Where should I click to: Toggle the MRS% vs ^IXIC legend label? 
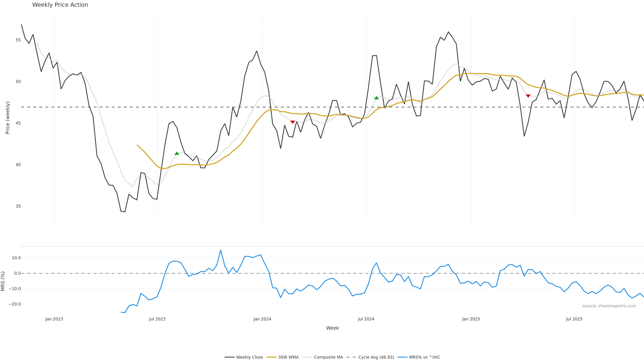[424, 357]
